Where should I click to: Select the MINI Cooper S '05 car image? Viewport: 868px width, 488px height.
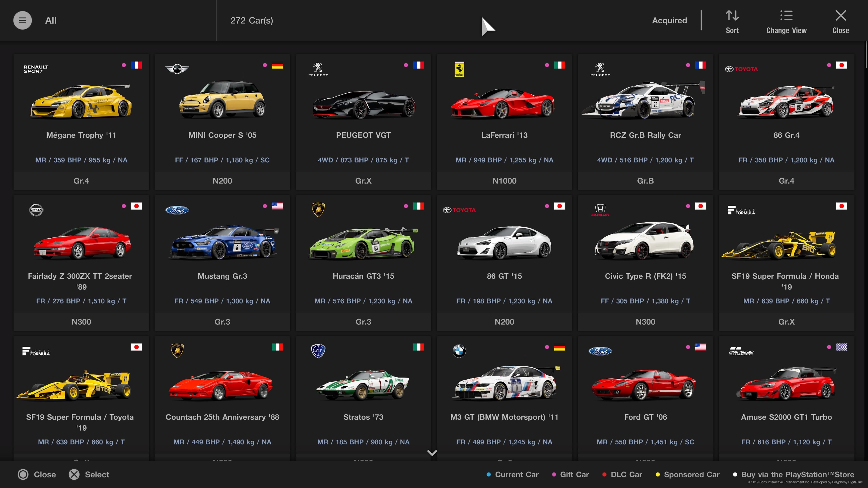coord(222,99)
